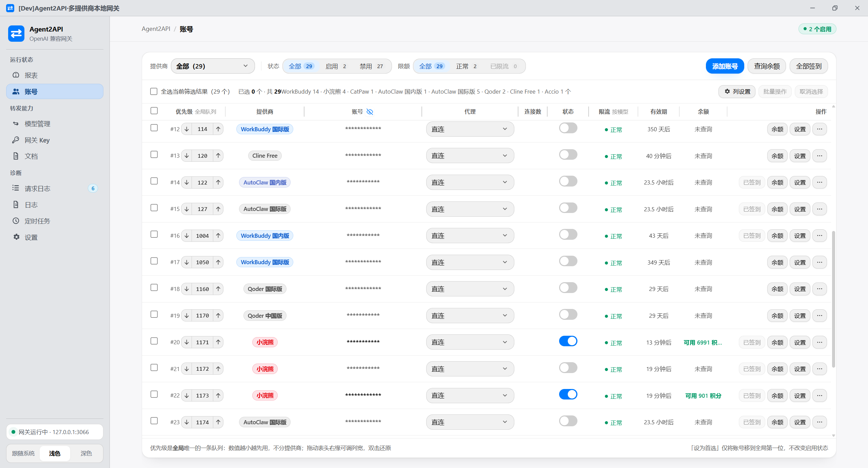Viewport: 868px width, 468px height.
Task: Move row #13 priority up arrow
Action: [x=218, y=156]
